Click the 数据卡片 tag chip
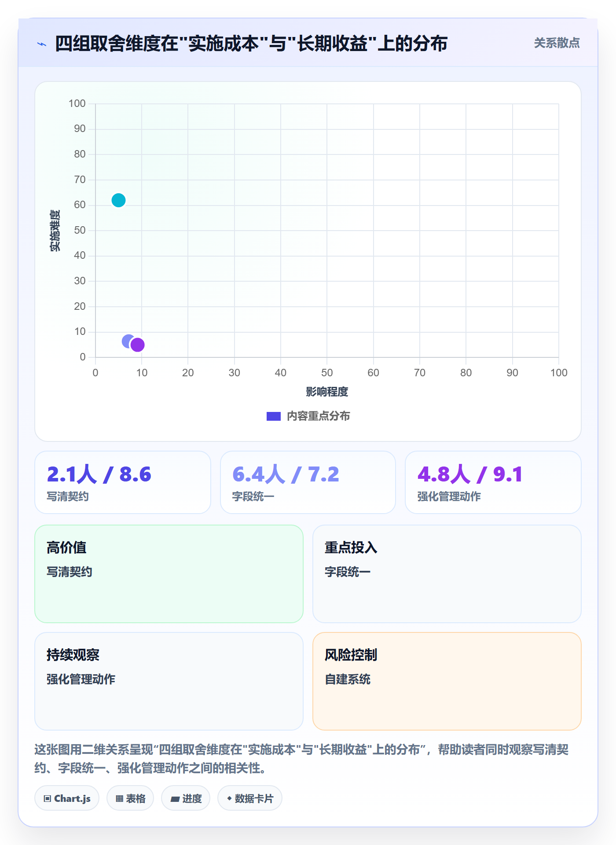616x845 pixels. click(250, 798)
